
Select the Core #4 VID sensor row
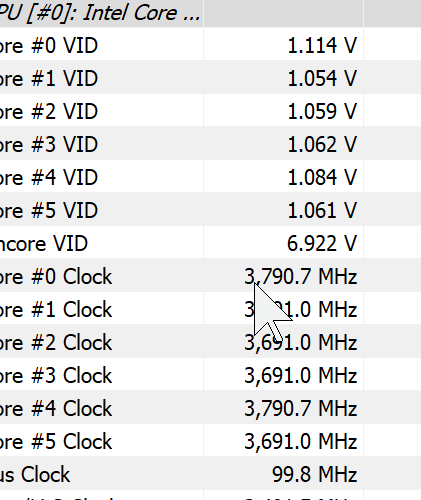click(x=210, y=176)
